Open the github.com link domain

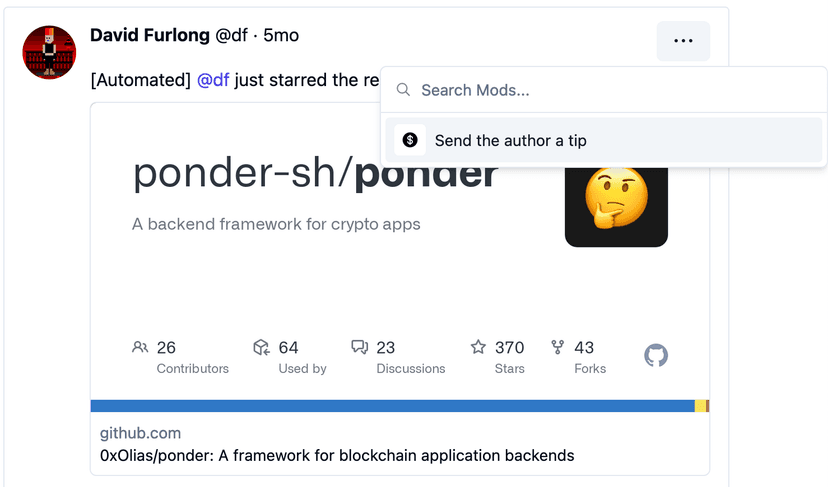tap(140, 433)
